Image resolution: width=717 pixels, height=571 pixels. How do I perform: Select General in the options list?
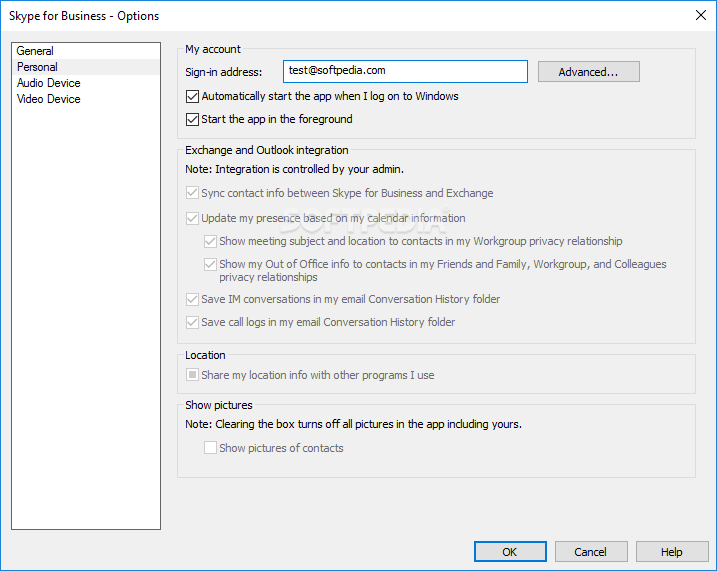(x=86, y=51)
